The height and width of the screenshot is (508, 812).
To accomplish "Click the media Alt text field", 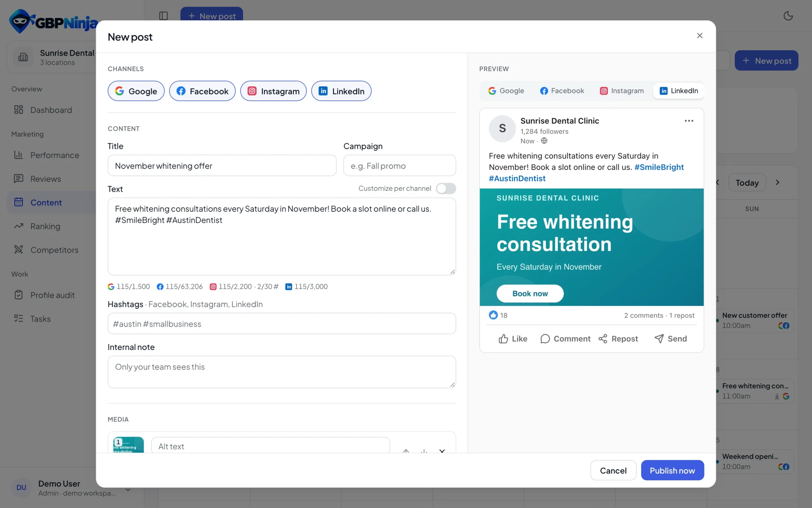I will click(x=271, y=445).
